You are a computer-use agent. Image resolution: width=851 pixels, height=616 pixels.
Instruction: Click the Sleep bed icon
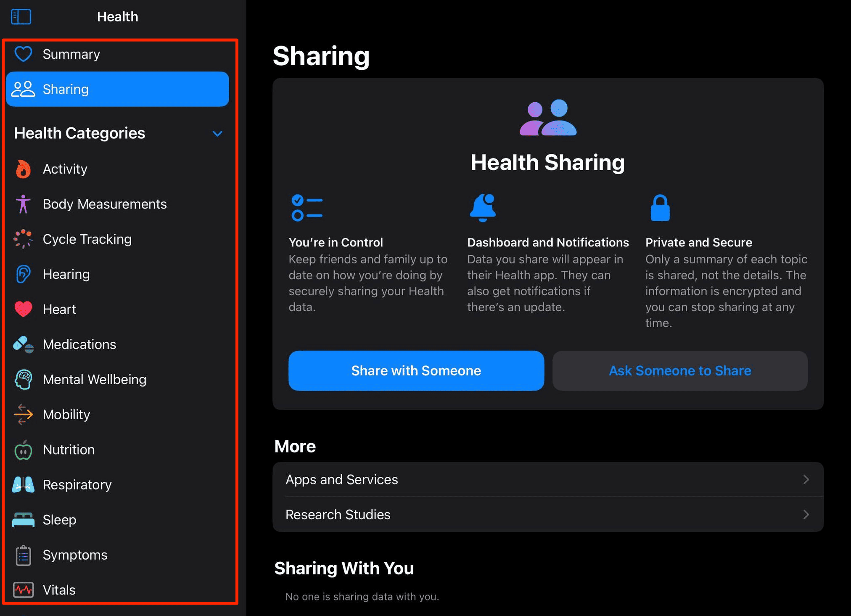click(x=23, y=520)
